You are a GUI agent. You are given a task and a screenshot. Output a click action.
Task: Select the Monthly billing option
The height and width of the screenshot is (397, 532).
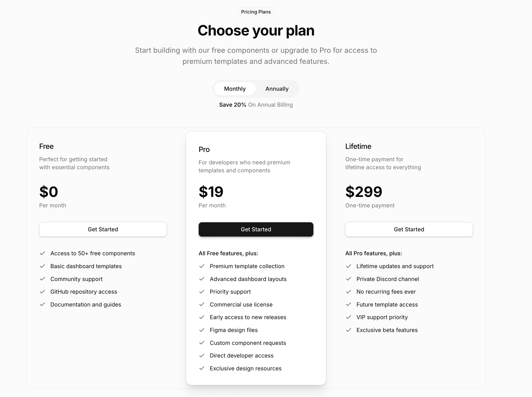click(x=235, y=89)
